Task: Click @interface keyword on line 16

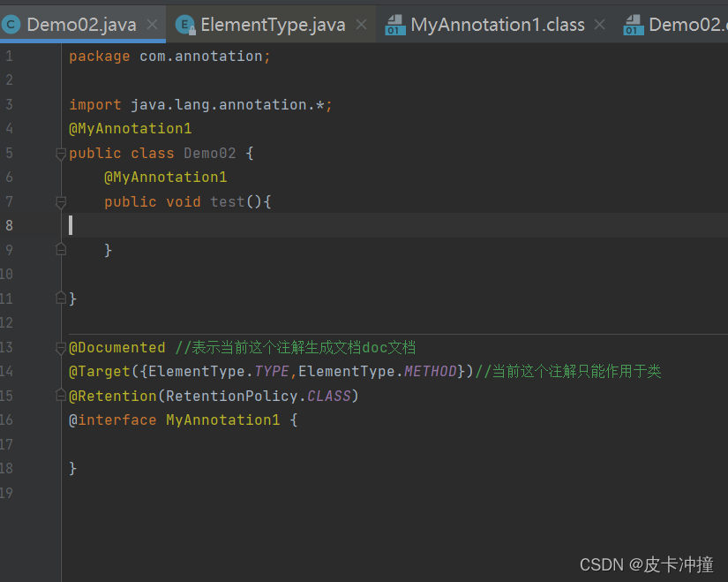Action: 113,419
